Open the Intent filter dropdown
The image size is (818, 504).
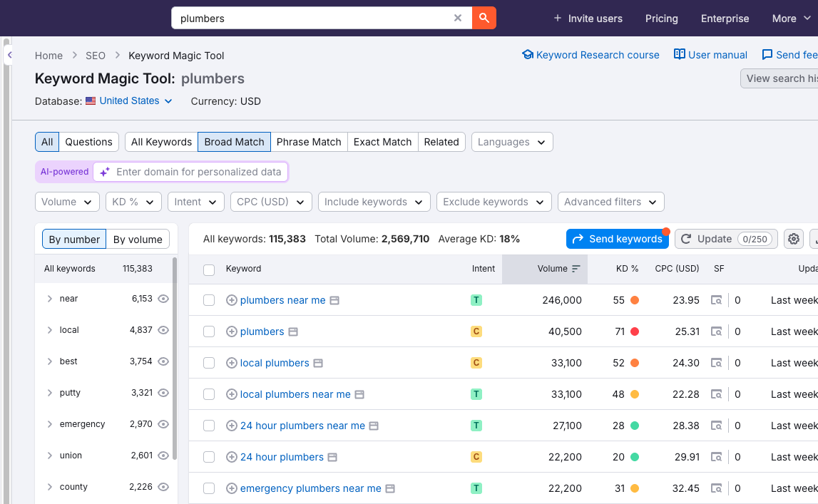tap(195, 202)
